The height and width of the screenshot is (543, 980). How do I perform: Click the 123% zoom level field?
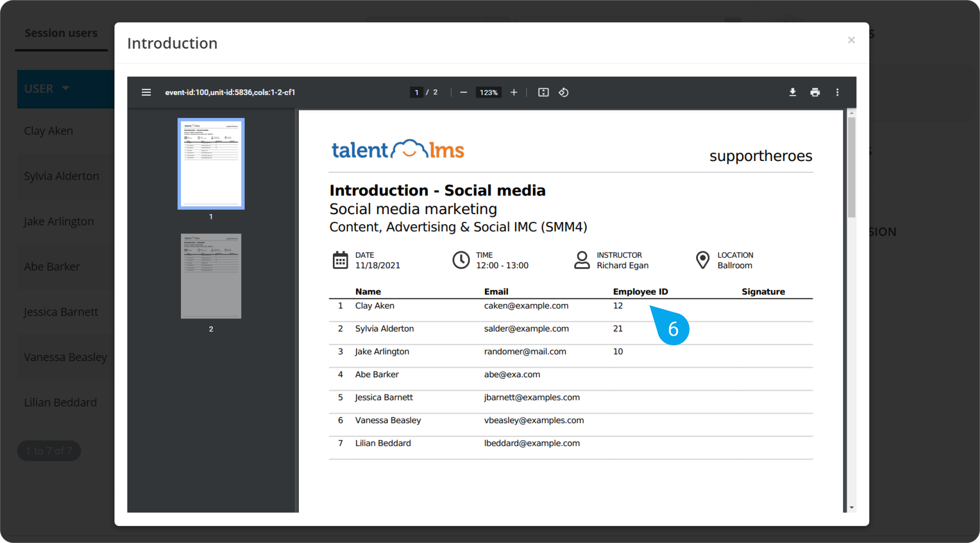tap(488, 92)
